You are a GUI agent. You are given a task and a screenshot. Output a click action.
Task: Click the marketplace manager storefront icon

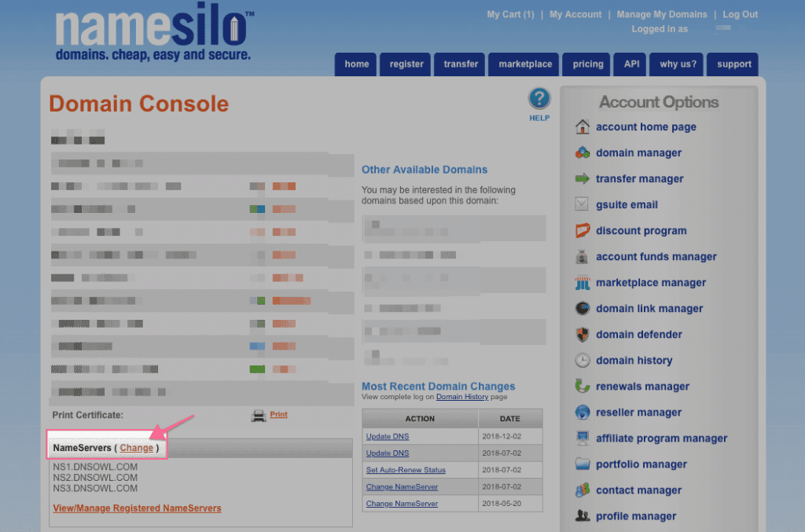583,283
